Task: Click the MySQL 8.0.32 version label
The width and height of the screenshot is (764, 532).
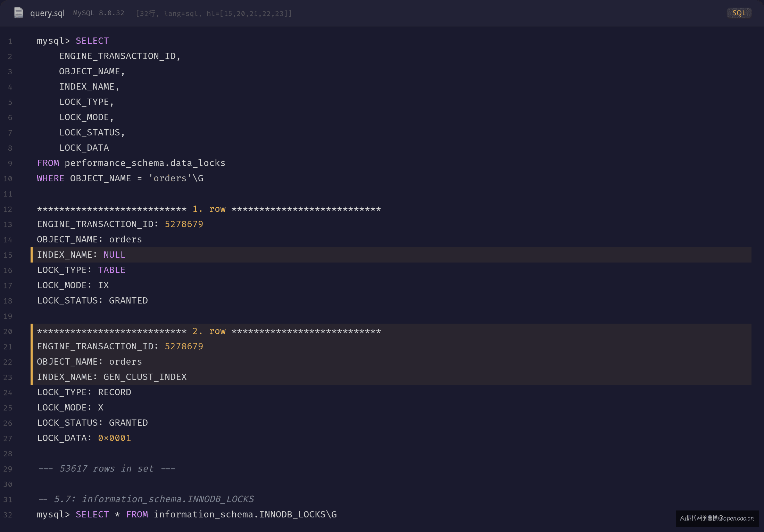Action: 99,13
